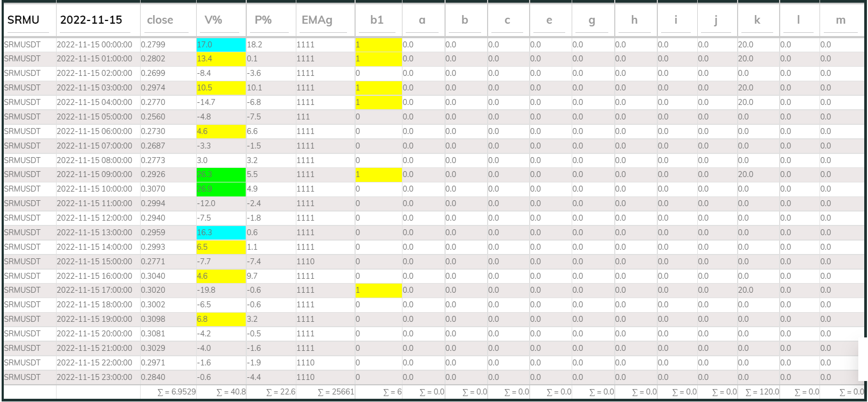868x402 pixels.
Task: Click the P% column filter input
Action: (270, 20)
